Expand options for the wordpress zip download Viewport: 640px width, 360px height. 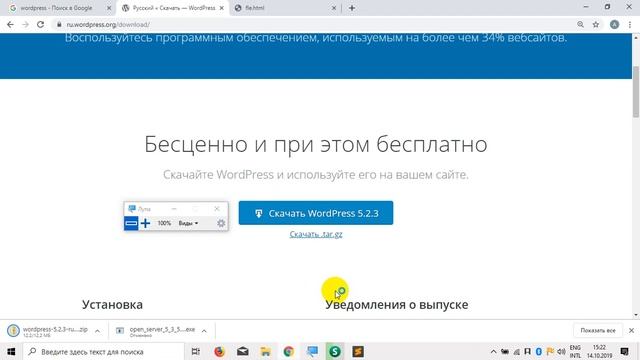coord(98,331)
